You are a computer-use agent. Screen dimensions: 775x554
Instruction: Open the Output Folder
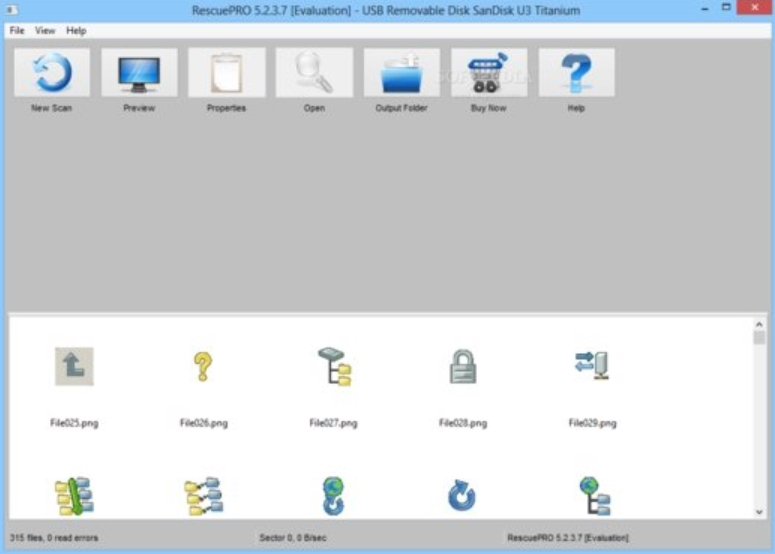402,73
